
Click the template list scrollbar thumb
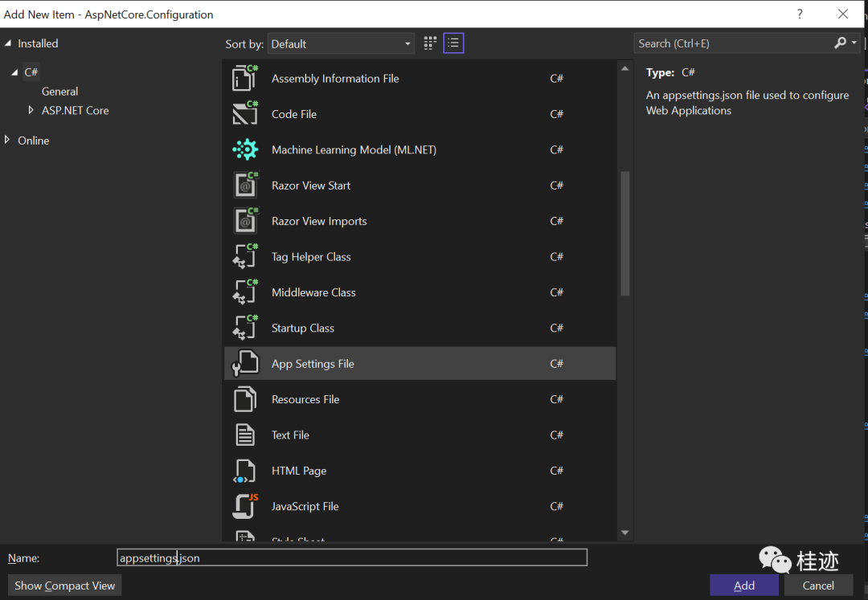[x=625, y=234]
